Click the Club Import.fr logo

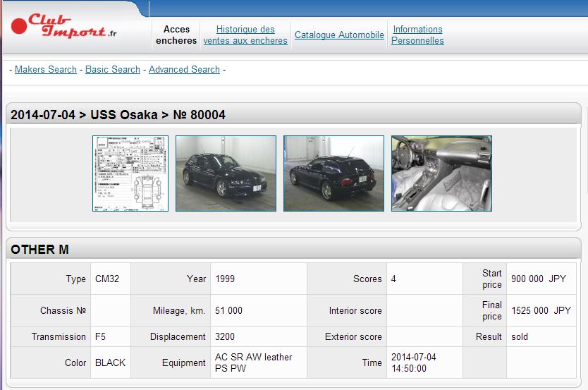pos(63,27)
